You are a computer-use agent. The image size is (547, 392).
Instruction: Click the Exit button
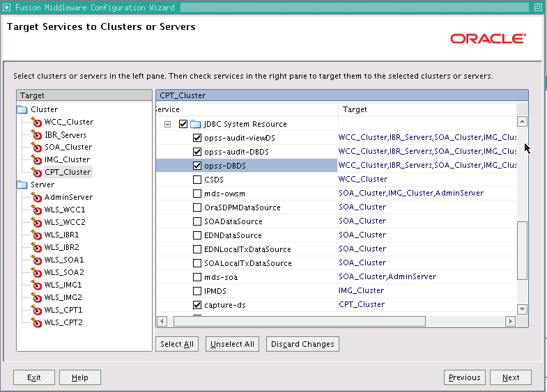tap(34, 377)
